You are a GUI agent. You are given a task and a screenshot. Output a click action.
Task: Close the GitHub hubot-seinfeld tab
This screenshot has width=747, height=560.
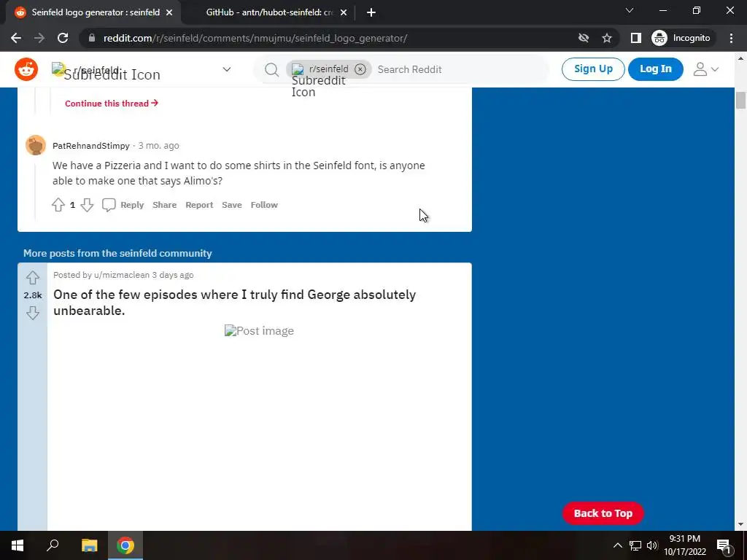(344, 12)
